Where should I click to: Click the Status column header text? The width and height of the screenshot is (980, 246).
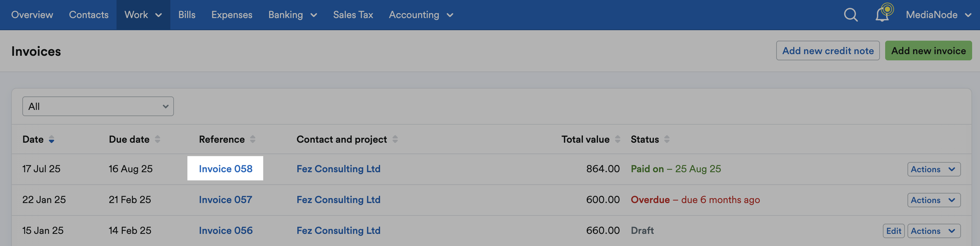[x=645, y=139]
